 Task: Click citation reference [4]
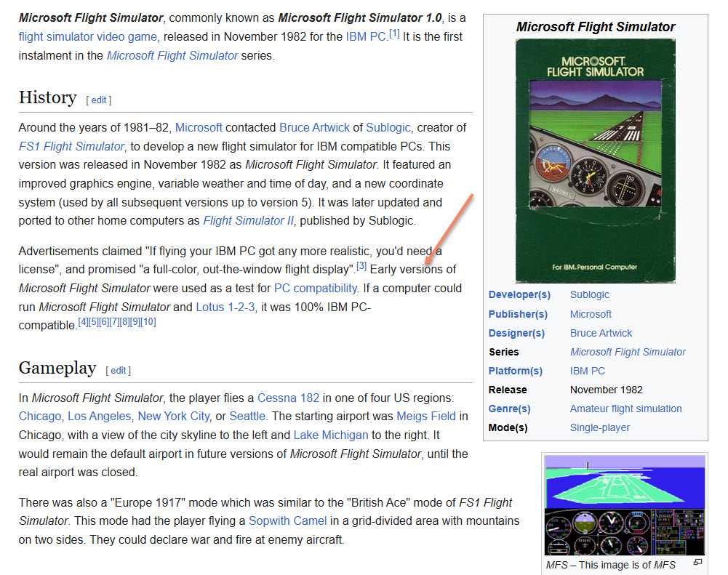(83, 321)
